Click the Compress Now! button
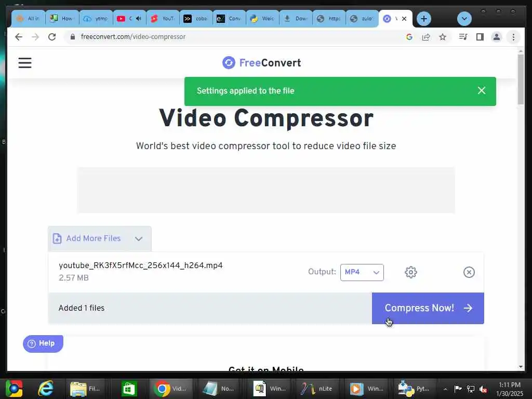532x399 pixels. click(x=428, y=308)
